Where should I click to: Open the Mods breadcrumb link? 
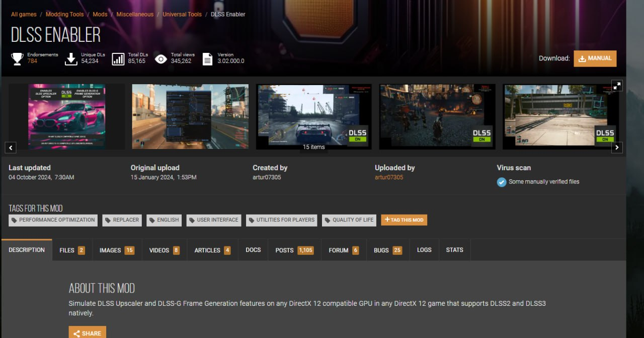100,15
